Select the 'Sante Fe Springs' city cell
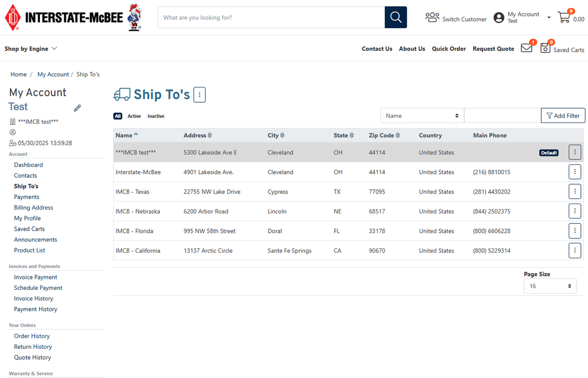588x378 pixels. click(289, 251)
